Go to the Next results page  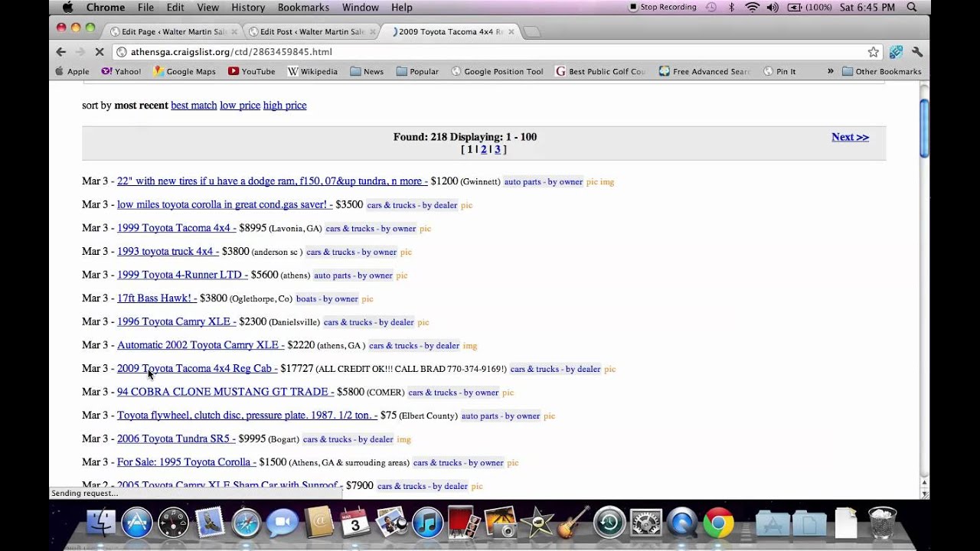[x=850, y=137]
